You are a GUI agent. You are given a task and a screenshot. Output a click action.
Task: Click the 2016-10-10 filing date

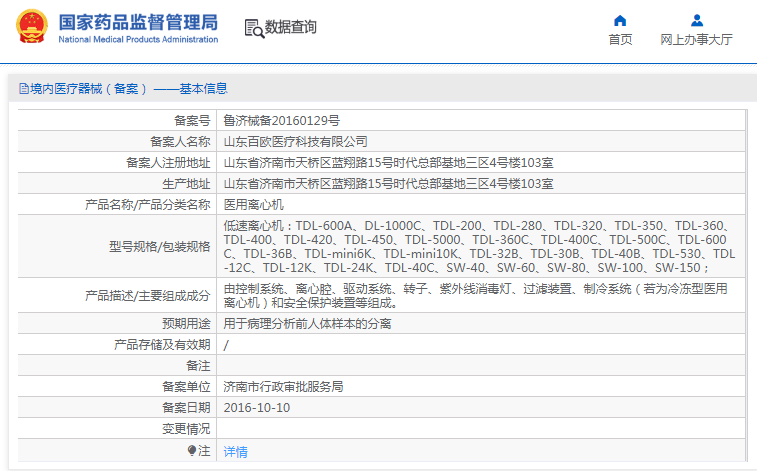(x=256, y=408)
